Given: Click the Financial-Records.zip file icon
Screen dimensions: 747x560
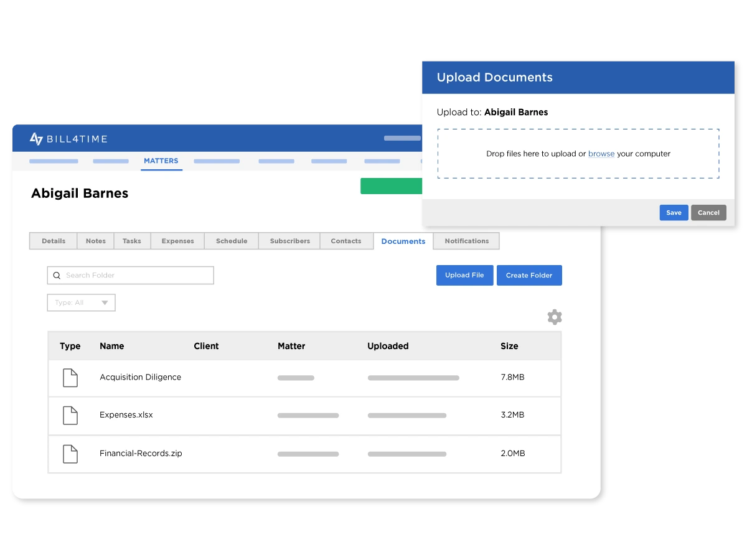Looking at the screenshot, I should [70, 454].
